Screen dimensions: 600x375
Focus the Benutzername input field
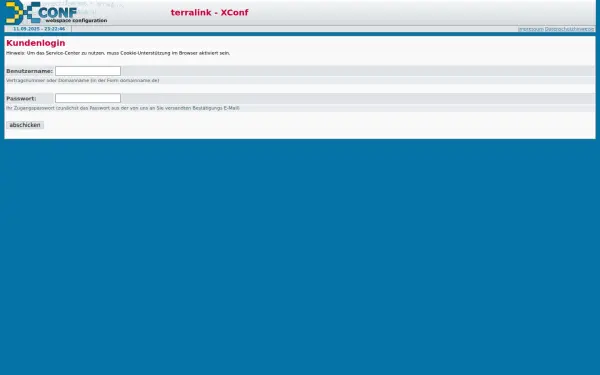(x=88, y=71)
